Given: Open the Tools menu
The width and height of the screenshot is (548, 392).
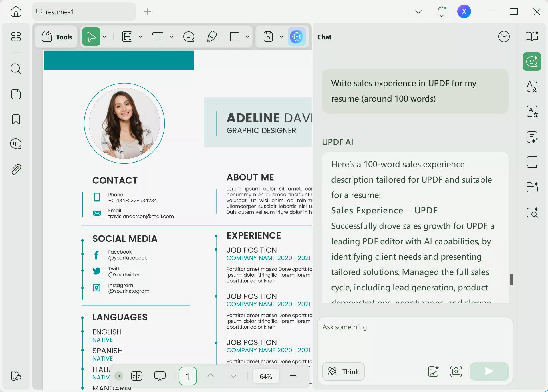Looking at the screenshot, I should click(56, 37).
